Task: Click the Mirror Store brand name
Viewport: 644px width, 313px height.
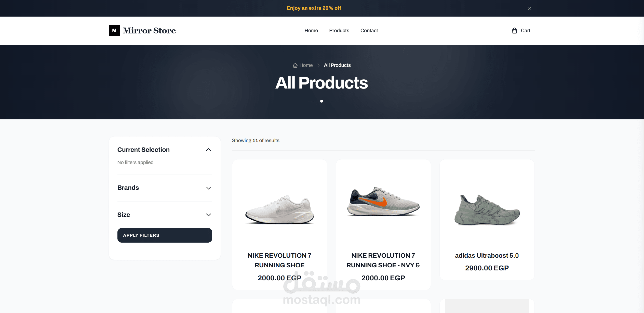Action: [149, 31]
